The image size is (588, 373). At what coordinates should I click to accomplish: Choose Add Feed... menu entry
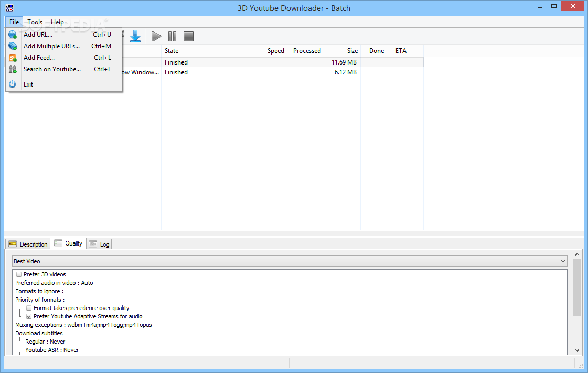[64, 58]
